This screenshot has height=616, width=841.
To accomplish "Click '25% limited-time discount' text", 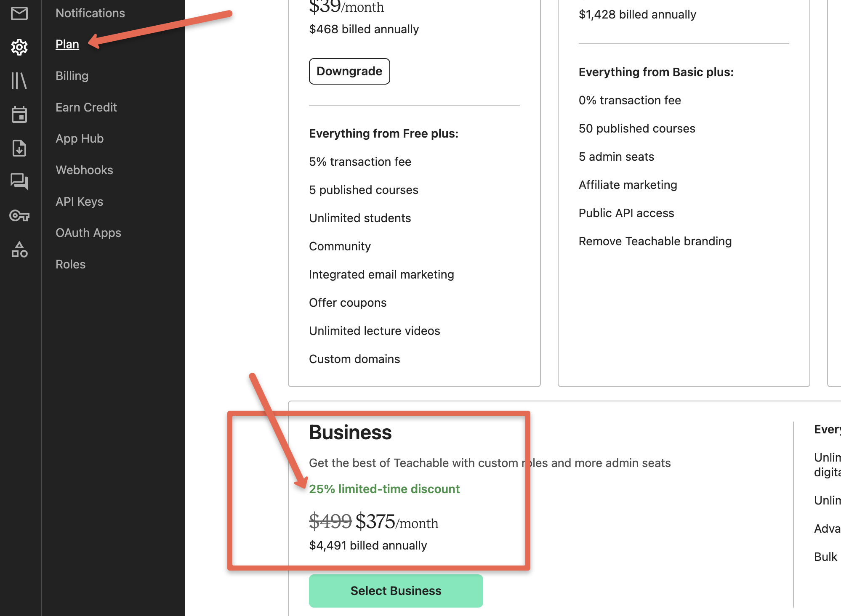I will tap(384, 489).
